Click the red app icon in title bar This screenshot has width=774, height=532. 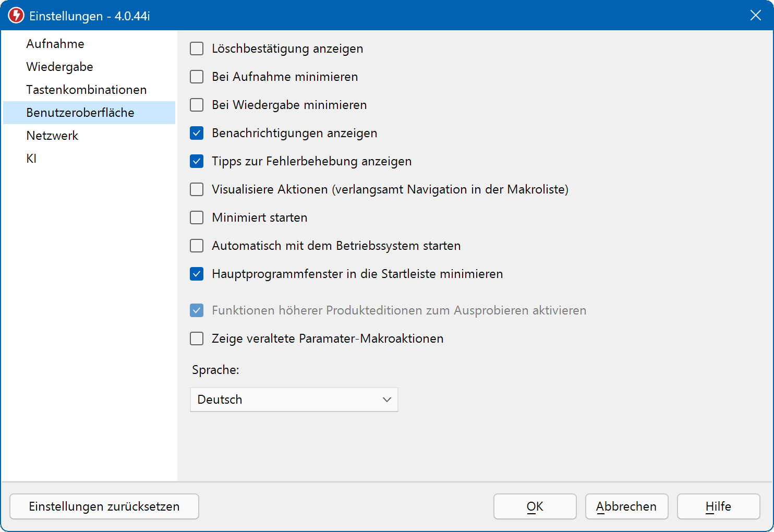[16, 16]
